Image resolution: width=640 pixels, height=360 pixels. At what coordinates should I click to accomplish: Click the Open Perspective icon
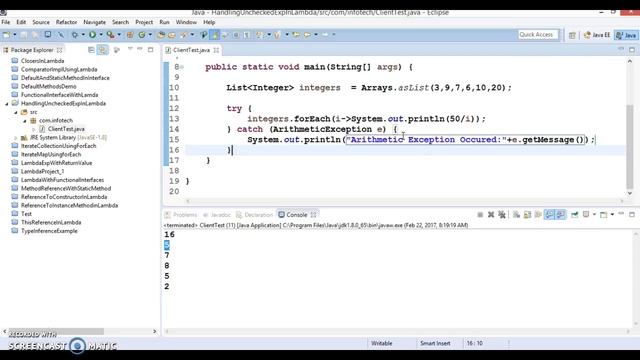pyautogui.click(x=572, y=36)
